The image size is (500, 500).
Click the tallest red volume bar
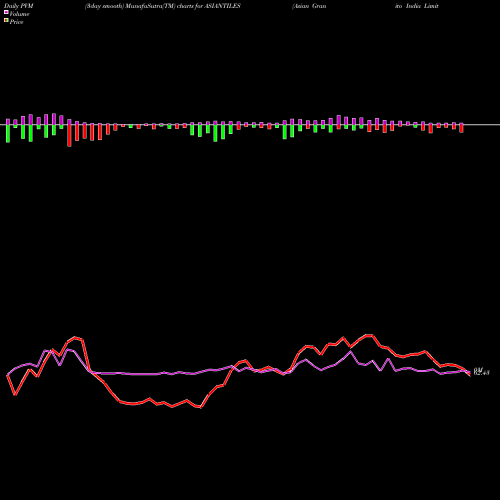[69, 135]
